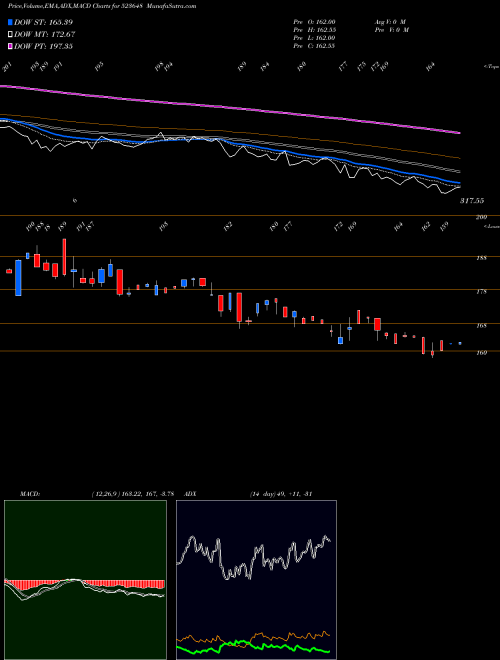Click the 188 price axis label
The height and width of the screenshot is (660, 500).
pyautogui.click(x=481, y=258)
